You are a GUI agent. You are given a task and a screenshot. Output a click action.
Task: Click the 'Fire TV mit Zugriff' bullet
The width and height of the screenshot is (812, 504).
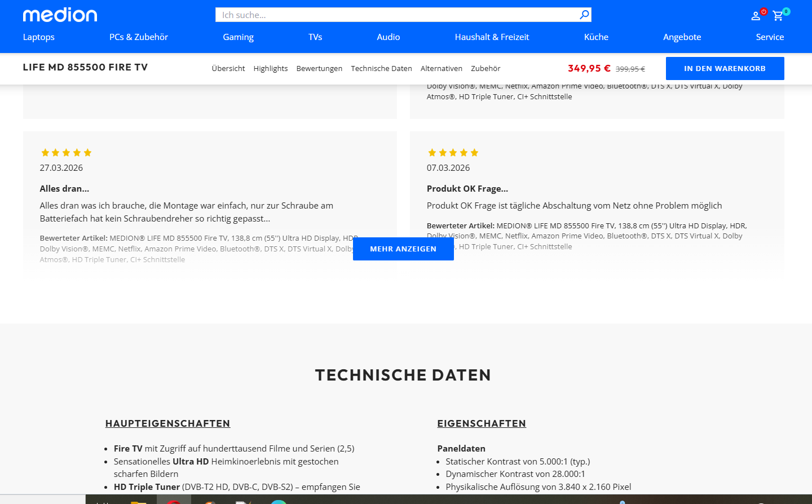point(234,449)
